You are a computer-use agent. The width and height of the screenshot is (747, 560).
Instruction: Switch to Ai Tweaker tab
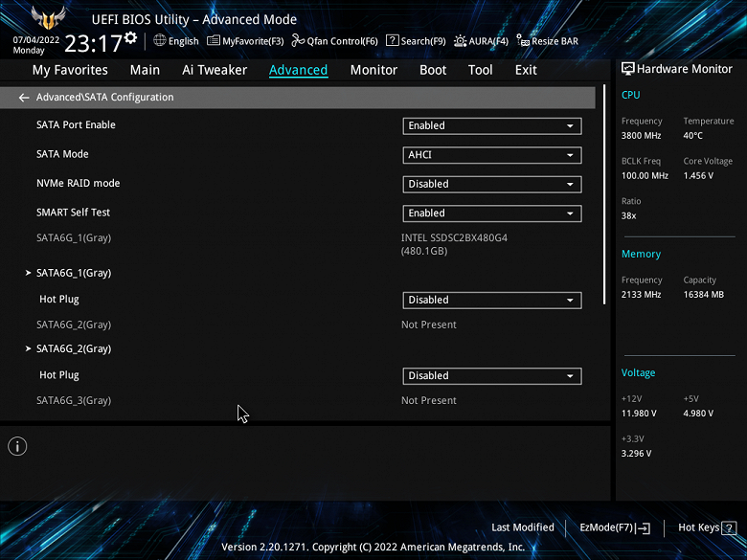click(x=215, y=70)
